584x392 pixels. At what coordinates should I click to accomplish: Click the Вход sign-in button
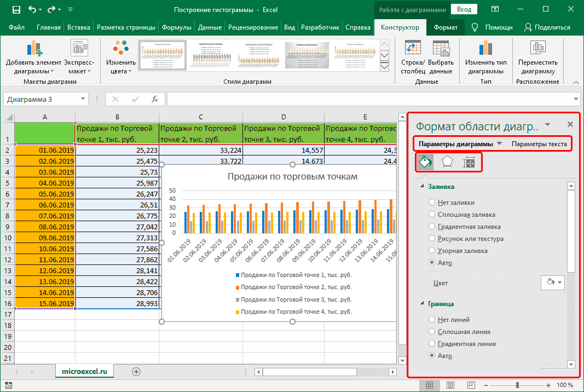pyautogui.click(x=464, y=10)
